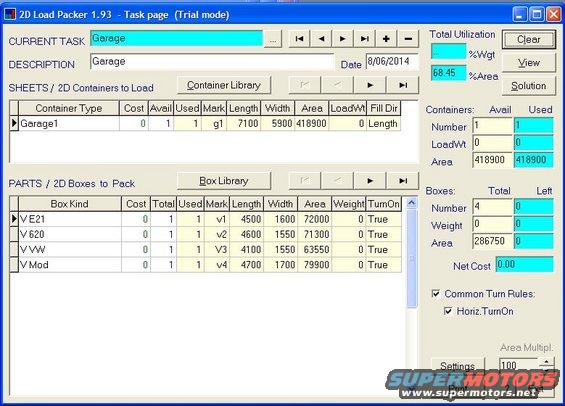Toggle Horiz.TurnOn checkbox
Viewport: 565px width, 406px height.
(x=448, y=311)
